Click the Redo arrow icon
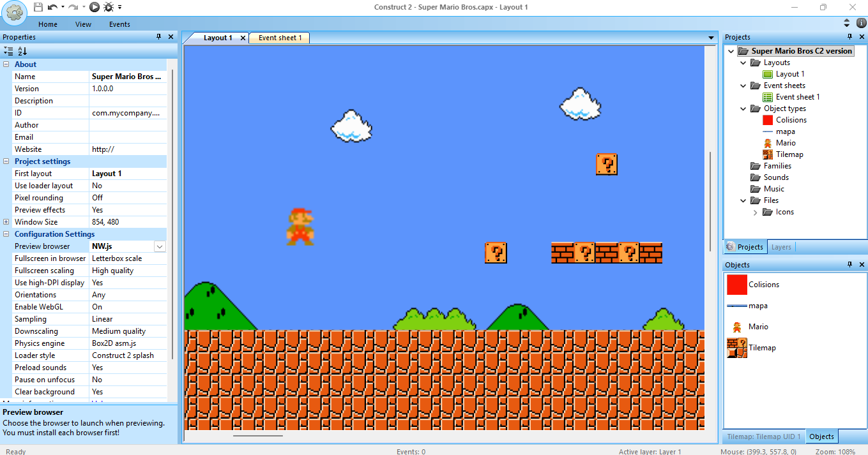 point(73,7)
